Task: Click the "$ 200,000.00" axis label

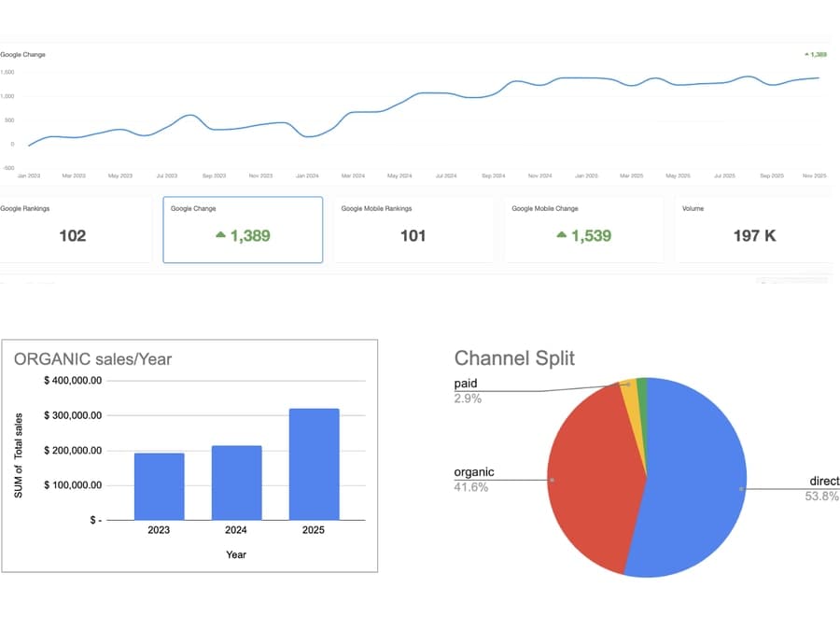Action: (x=73, y=451)
